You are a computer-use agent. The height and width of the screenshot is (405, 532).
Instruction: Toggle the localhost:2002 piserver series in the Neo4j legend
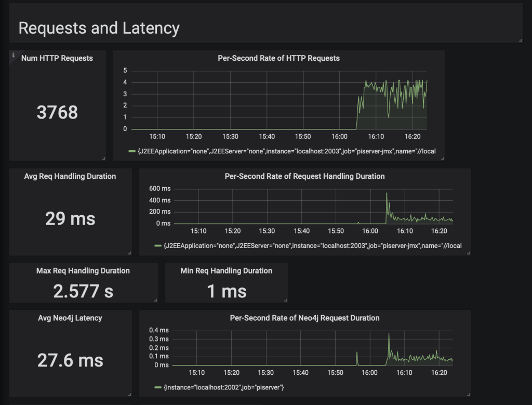point(224,387)
